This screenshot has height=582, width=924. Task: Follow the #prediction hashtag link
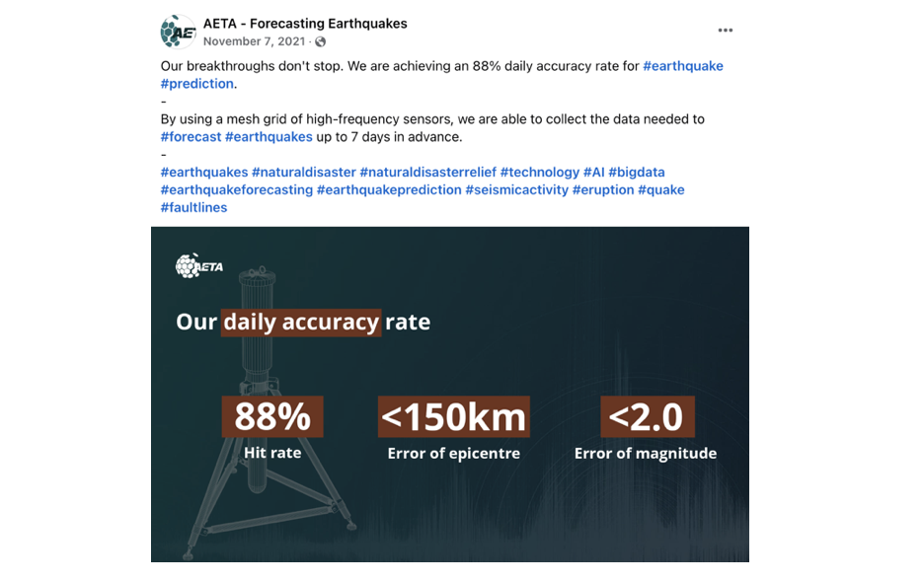point(197,84)
